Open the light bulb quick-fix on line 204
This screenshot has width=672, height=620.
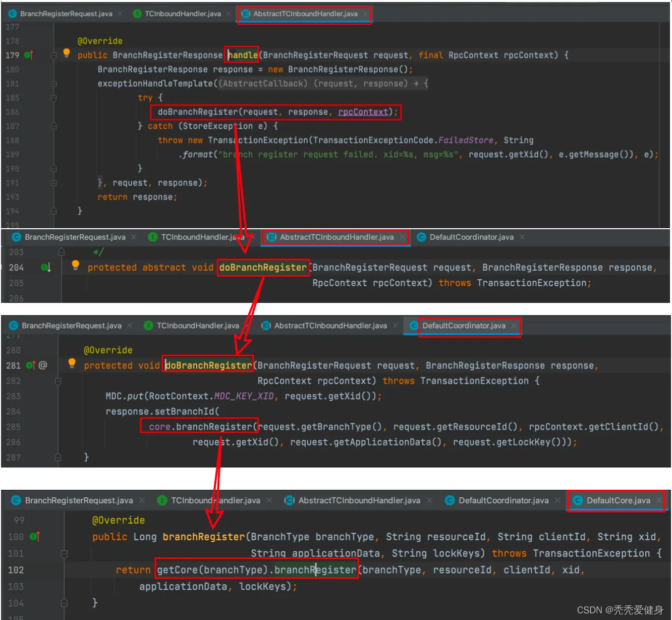click(75, 265)
